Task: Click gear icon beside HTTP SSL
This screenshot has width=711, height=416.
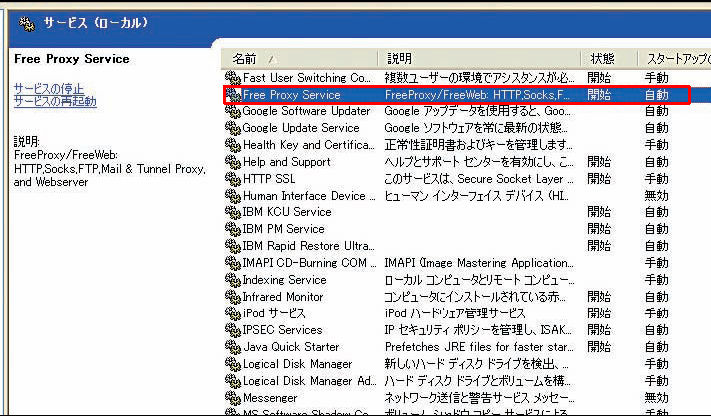Action: coord(233,179)
